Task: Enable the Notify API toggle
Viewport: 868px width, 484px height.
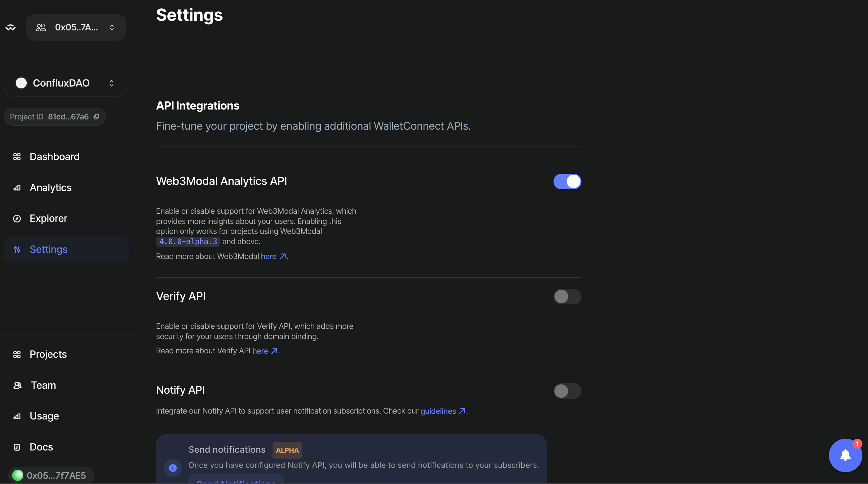Action: [x=567, y=391]
